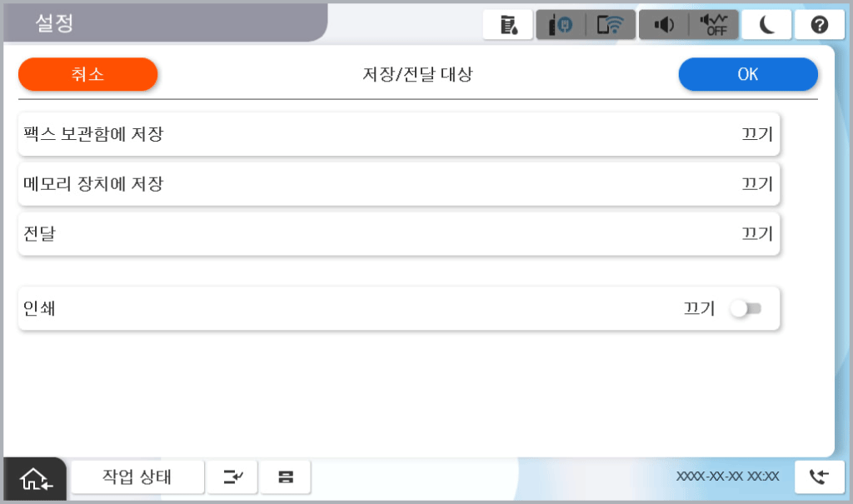The image size is (853, 504).
Task: Open the Wi-Fi network status icon
Action: (x=611, y=25)
